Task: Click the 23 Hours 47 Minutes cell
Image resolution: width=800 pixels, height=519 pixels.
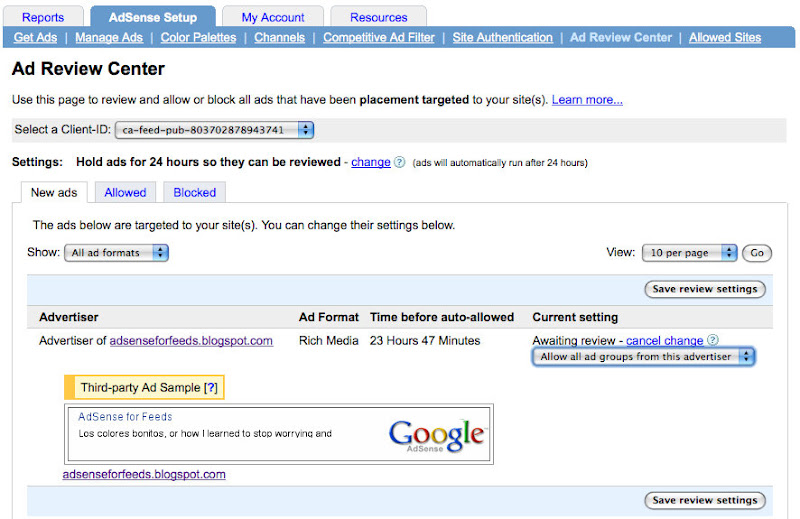Action: point(425,340)
